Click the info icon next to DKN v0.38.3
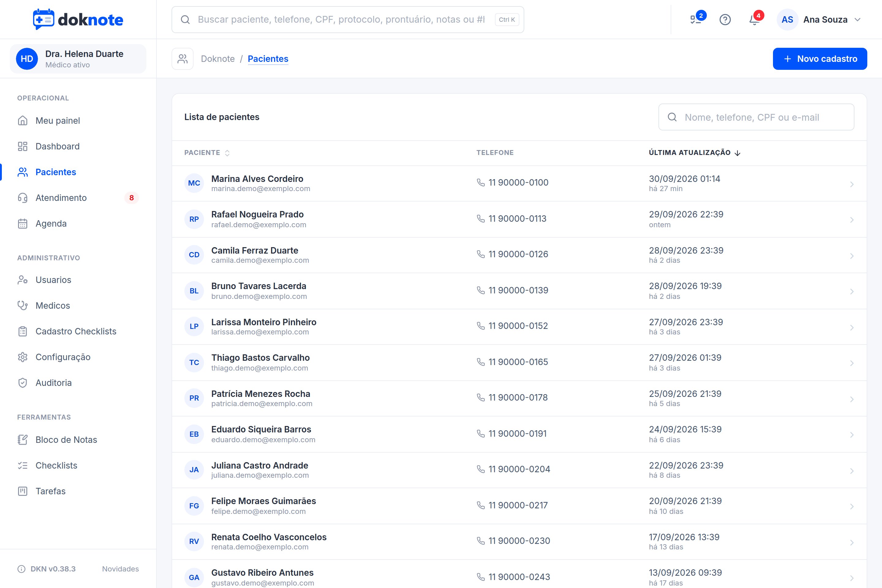 pos(21,569)
